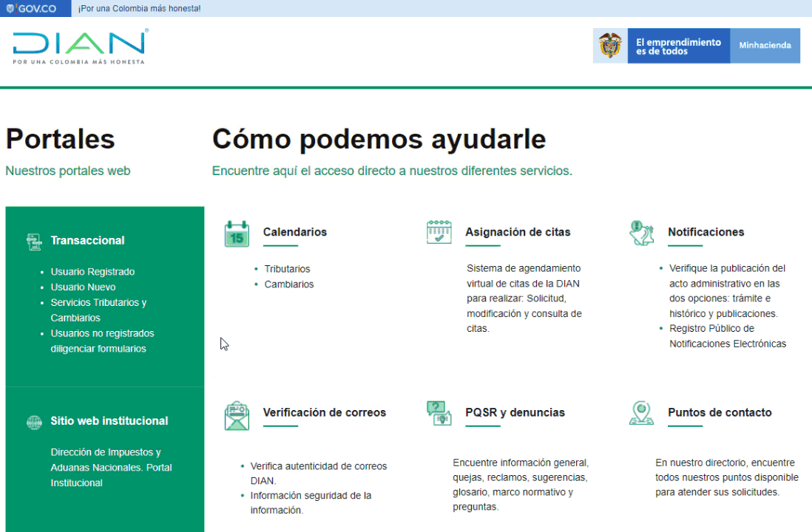Click Verifica autenticidad de correos DIAN
Screen dimensions: 812x532
click(318, 473)
